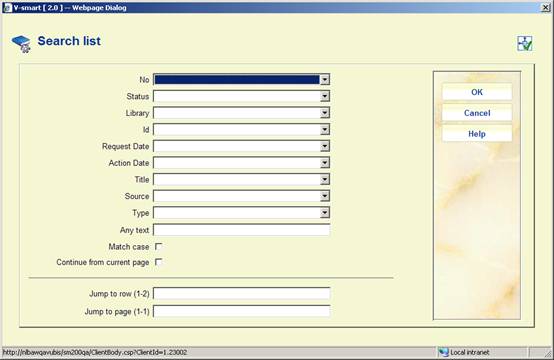554x360 pixels.
Task: Click the Local intranet status icon
Action: [443, 352]
